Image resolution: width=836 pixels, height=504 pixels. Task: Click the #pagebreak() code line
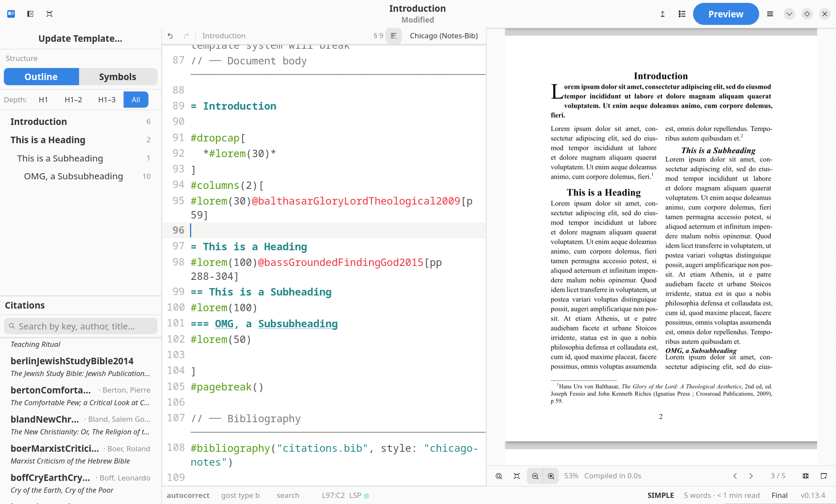pos(227,387)
